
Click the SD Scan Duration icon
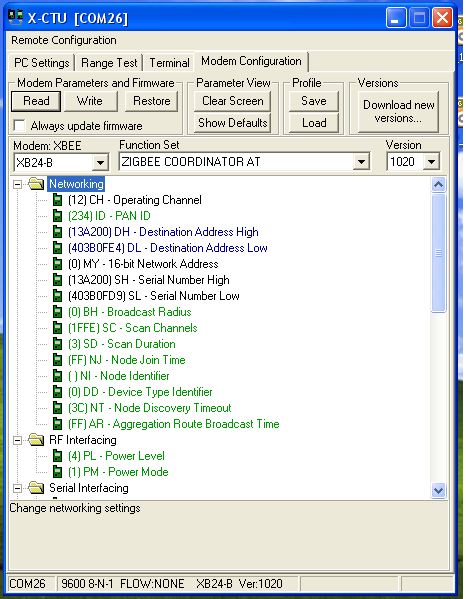pos(57,344)
